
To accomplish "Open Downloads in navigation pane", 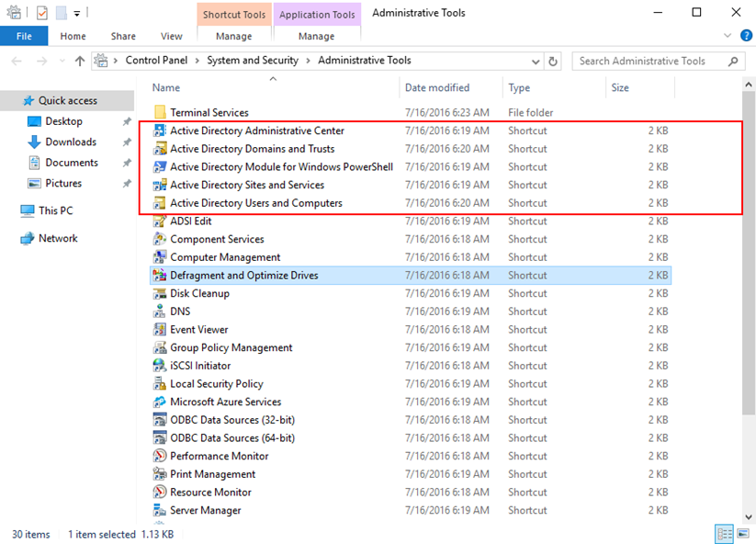I will [x=71, y=142].
